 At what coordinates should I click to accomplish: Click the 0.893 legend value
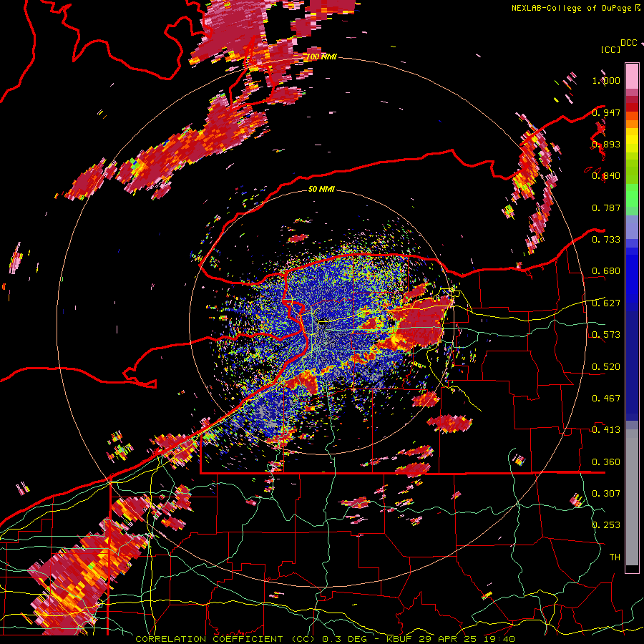point(606,144)
